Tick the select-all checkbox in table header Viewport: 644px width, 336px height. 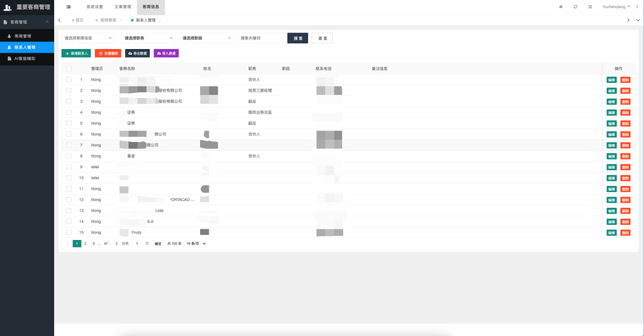(x=69, y=68)
